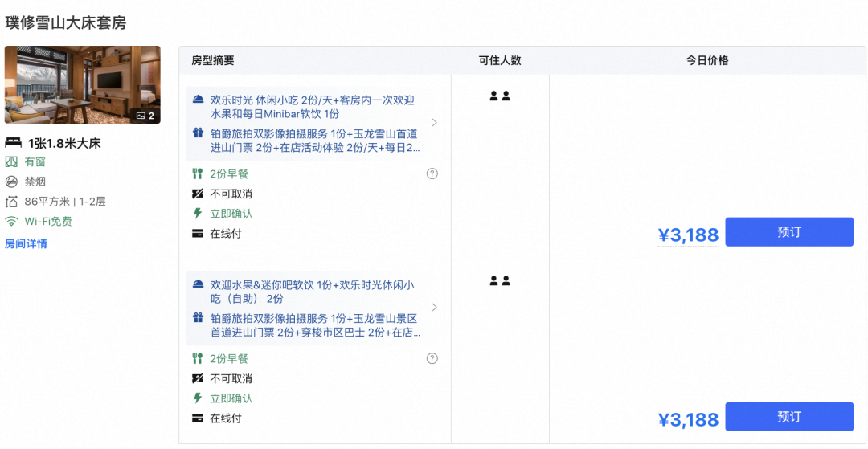Image resolution: width=868 pixels, height=449 pixels.
Task: Click 2份早餐 in the first package
Action: 229,174
